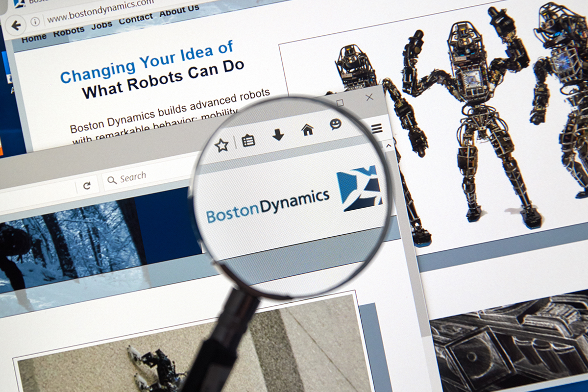Screen dimensions: 588x392
Task: Toggle the bookmark star on the toolbar
Action: coord(222,144)
